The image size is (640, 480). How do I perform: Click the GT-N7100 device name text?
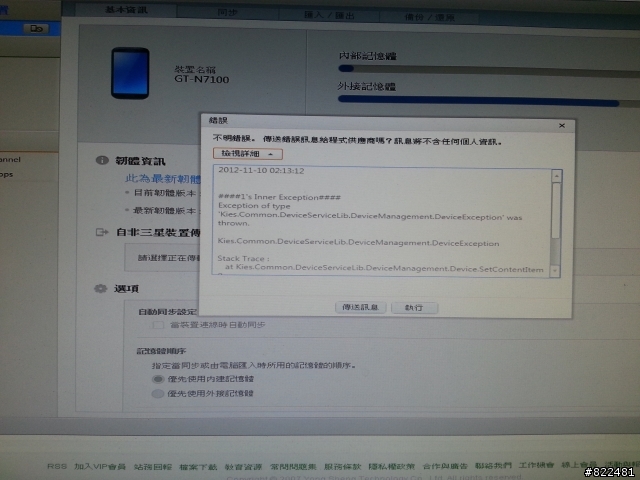(x=202, y=79)
